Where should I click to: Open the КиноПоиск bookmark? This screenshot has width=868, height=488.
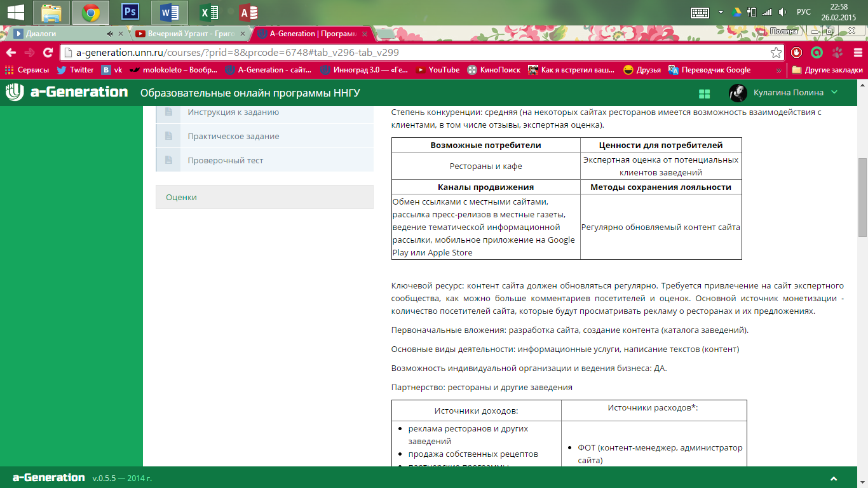(494, 70)
